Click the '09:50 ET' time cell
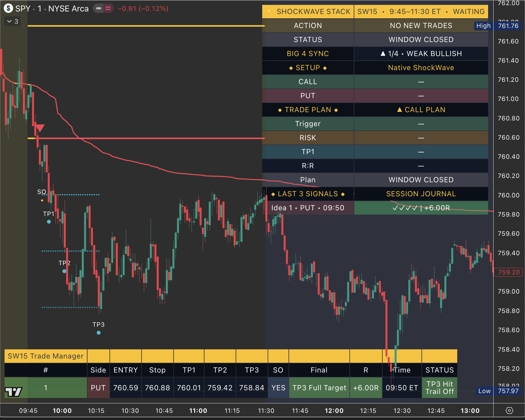This screenshot has width=525, height=420. pos(402,388)
